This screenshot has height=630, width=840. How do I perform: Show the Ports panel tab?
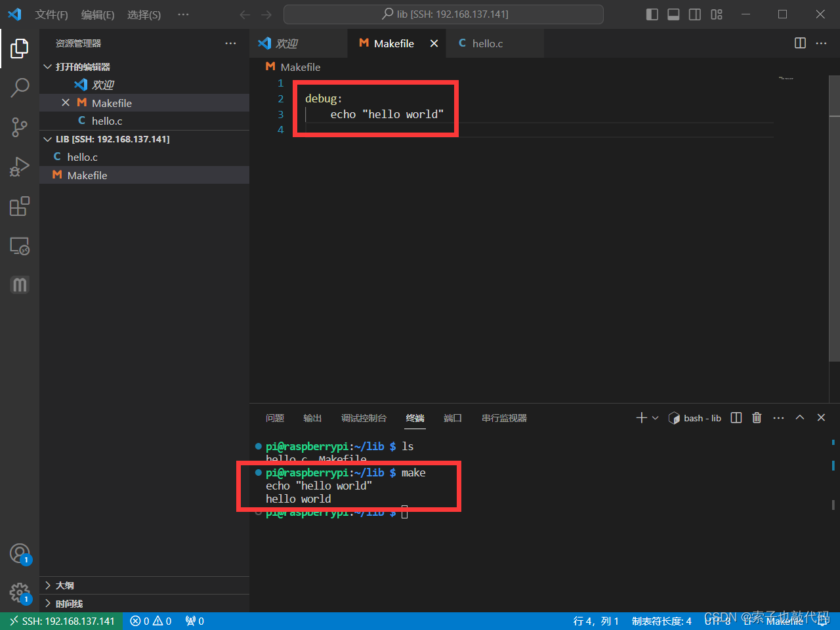453,418
